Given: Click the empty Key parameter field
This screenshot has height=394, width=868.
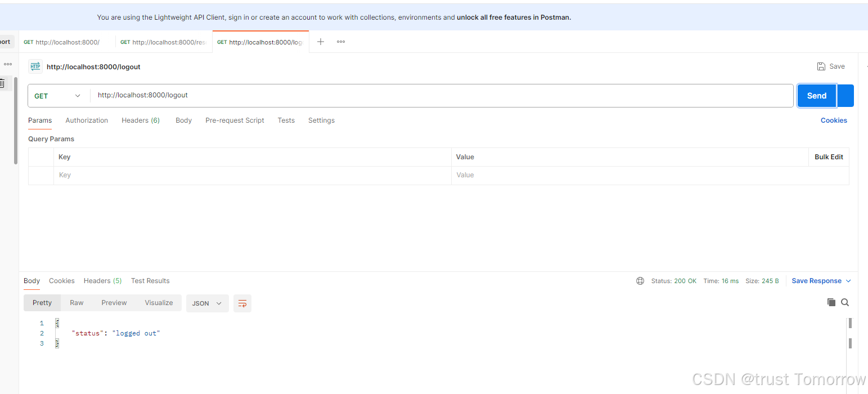Looking at the screenshot, I should click(x=252, y=175).
